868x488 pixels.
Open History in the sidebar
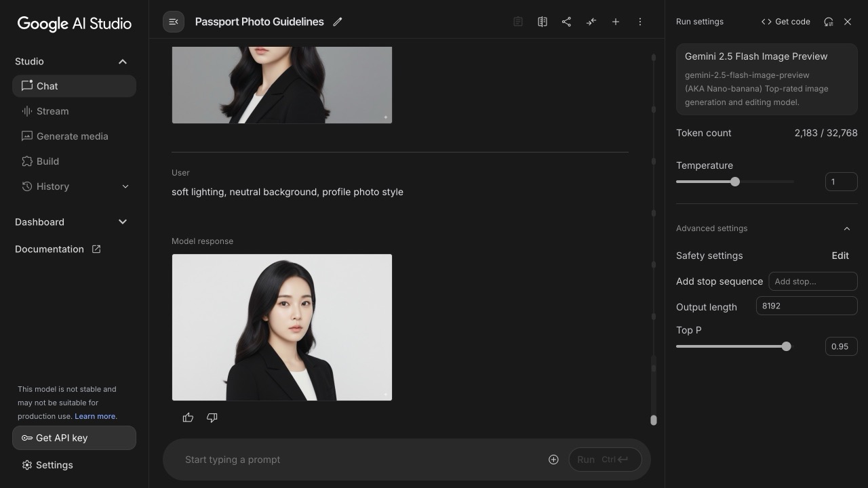click(x=53, y=186)
